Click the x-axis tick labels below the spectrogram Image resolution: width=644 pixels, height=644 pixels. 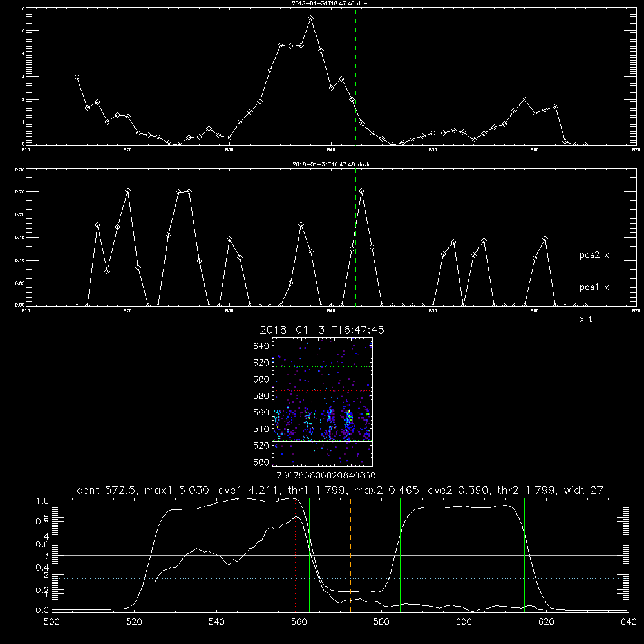point(326,476)
